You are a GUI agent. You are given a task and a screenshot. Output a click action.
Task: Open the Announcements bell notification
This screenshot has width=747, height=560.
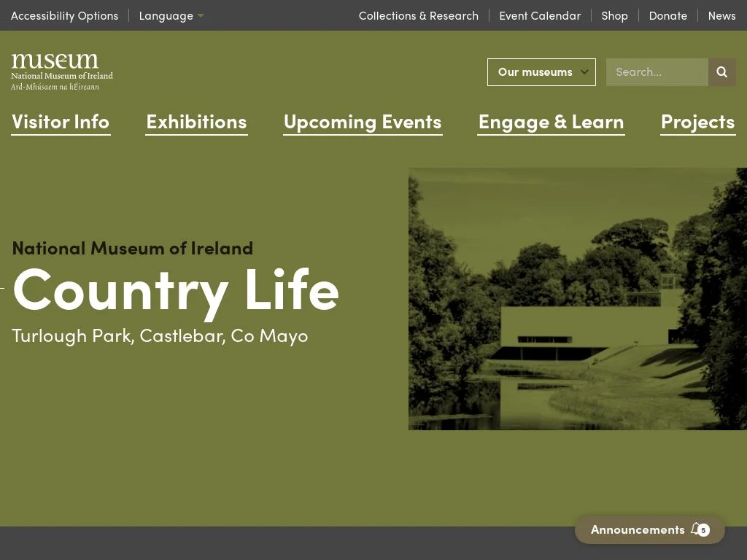[x=650, y=529]
